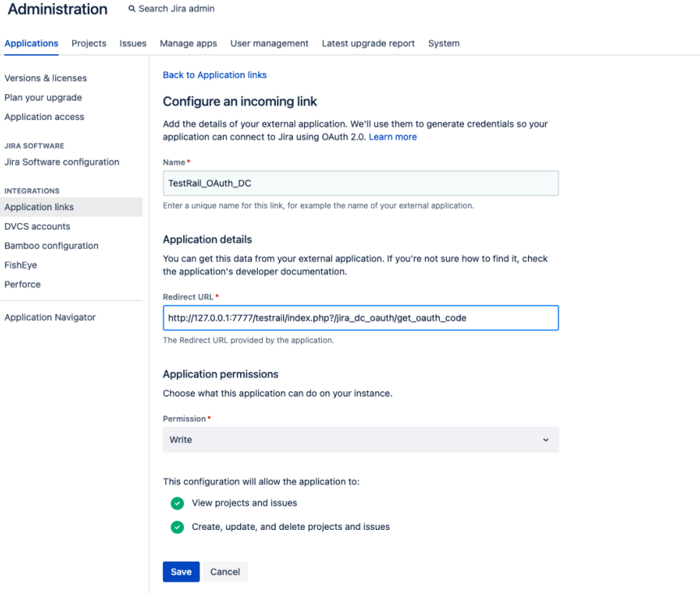Switch to the Projects tab
Image resolution: width=700 pixels, height=594 pixels.
(x=88, y=43)
